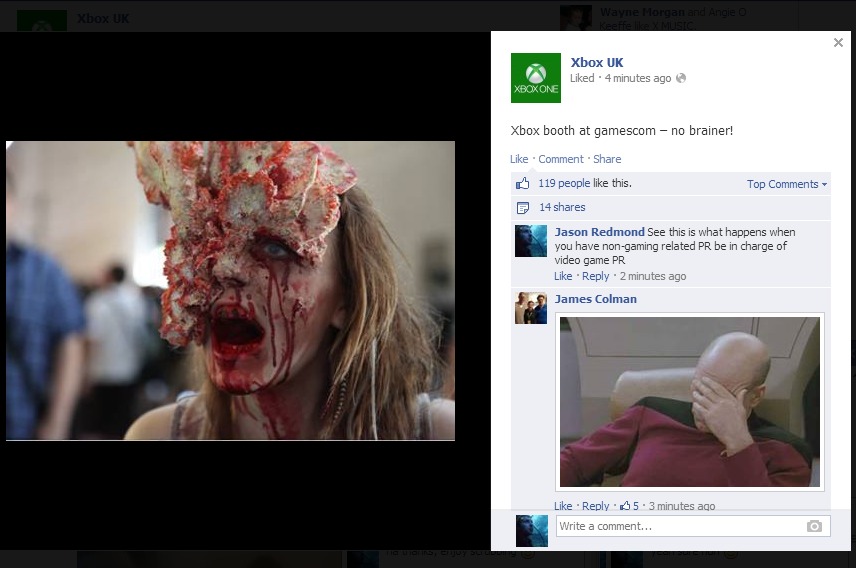Open the Xbox UK page name link

597,62
